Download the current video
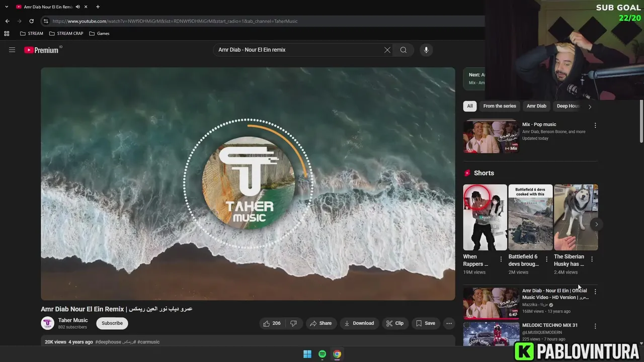This screenshot has width=644, height=362. point(359,323)
